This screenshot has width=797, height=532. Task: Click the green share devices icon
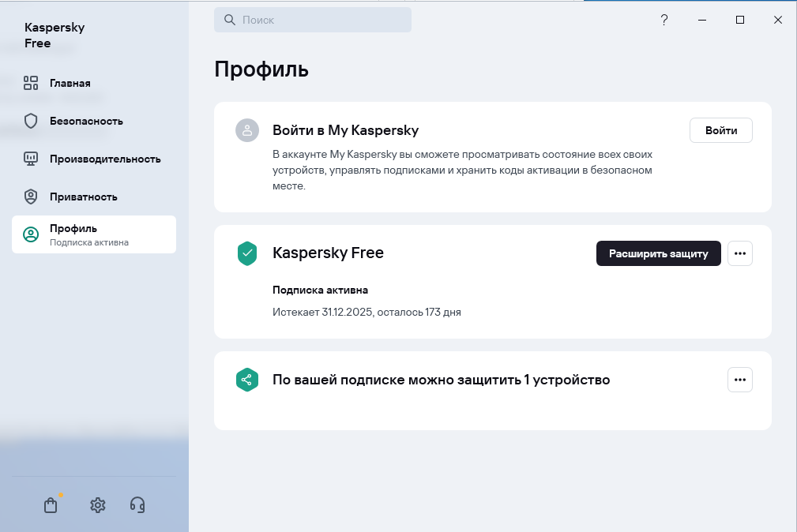pyautogui.click(x=247, y=380)
